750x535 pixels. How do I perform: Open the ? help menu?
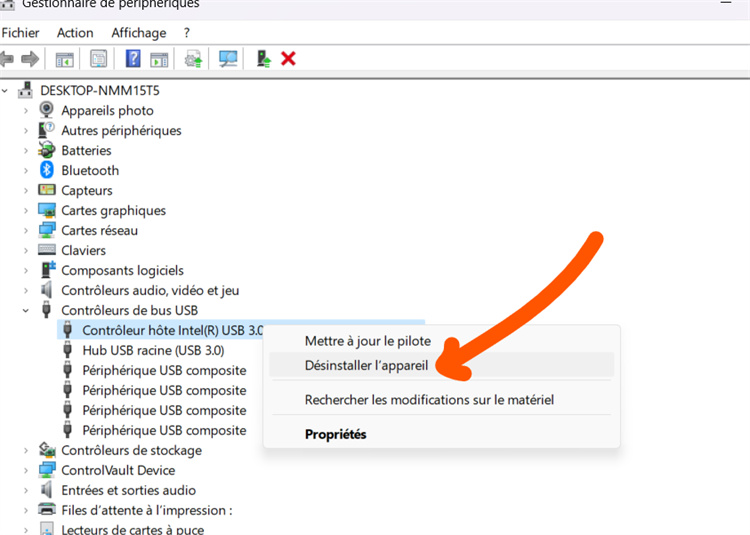[x=187, y=33]
